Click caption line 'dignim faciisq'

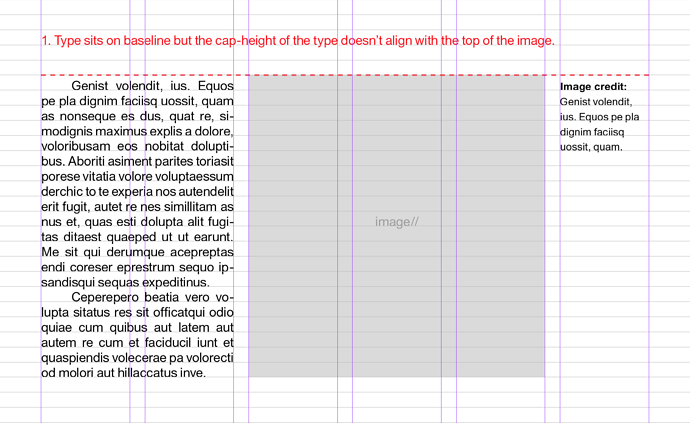click(592, 132)
